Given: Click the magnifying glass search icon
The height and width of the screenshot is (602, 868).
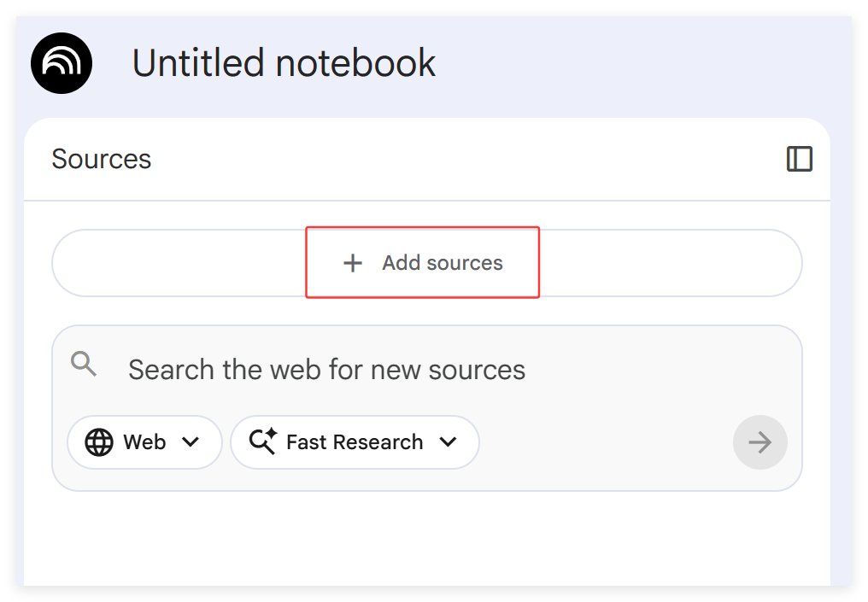Looking at the screenshot, I should click(83, 364).
